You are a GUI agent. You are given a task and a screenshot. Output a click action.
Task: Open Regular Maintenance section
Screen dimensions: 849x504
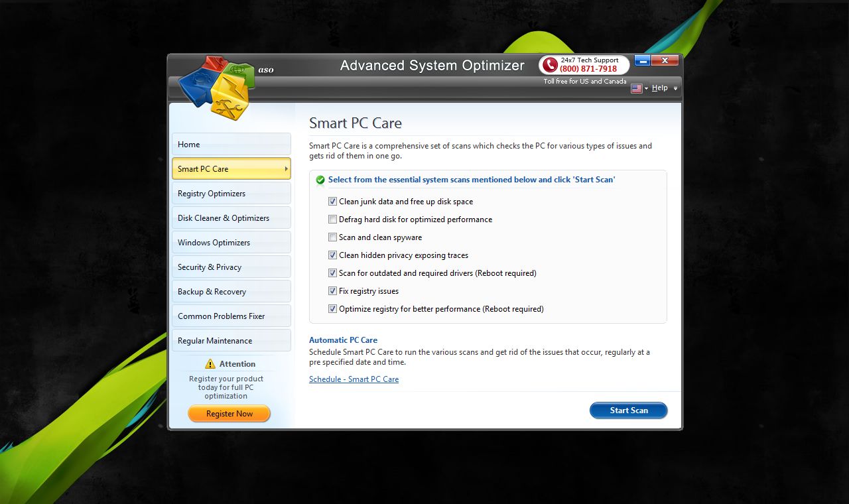point(231,340)
